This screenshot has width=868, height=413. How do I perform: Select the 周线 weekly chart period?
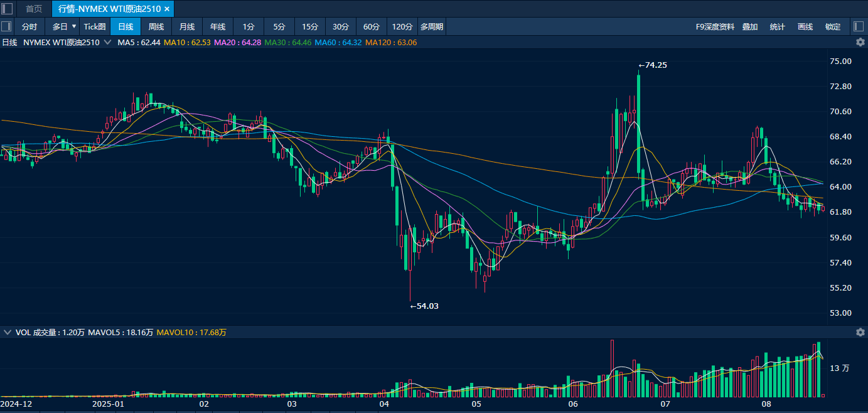click(x=156, y=27)
